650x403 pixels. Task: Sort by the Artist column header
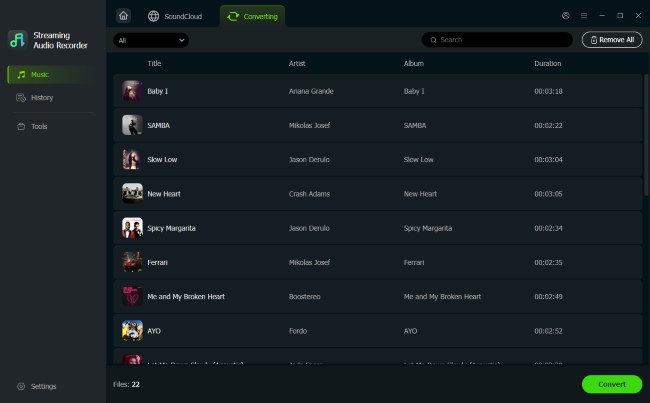point(297,63)
